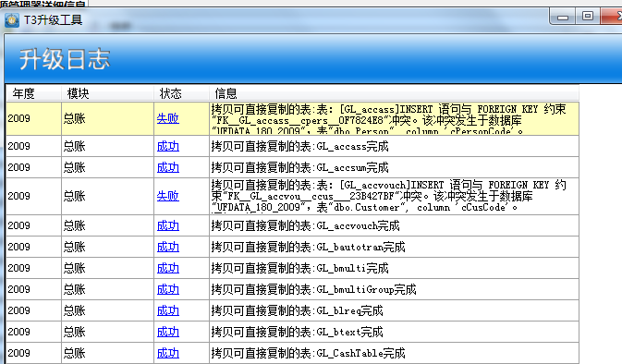Select the text 拷贝可直接复制的表:GL_accass完成
This screenshot has width=622, height=364.
tap(299, 146)
